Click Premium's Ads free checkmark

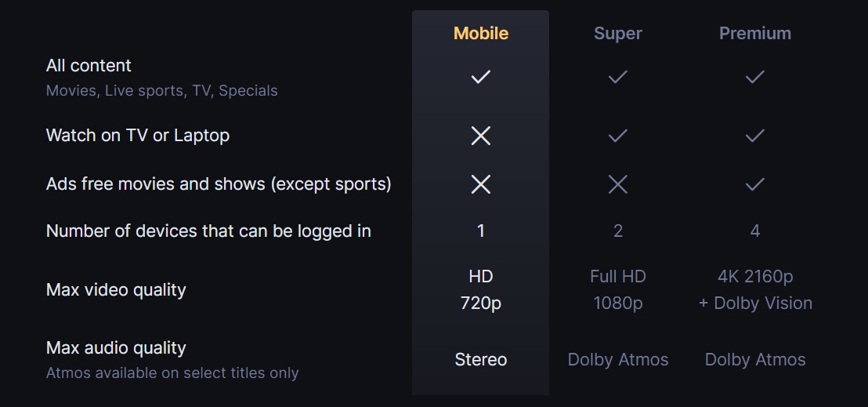click(754, 184)
